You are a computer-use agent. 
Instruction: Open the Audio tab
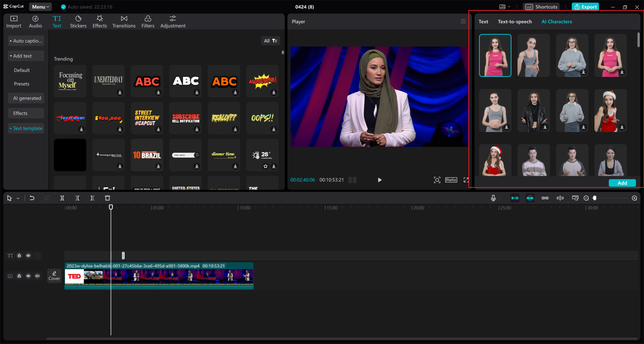[x=35, y=22]
